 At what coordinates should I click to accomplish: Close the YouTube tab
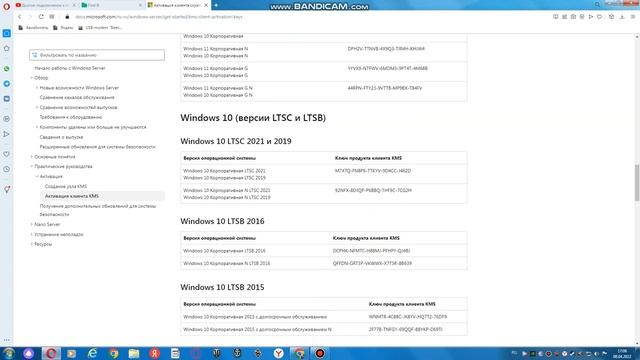(74, 5)
